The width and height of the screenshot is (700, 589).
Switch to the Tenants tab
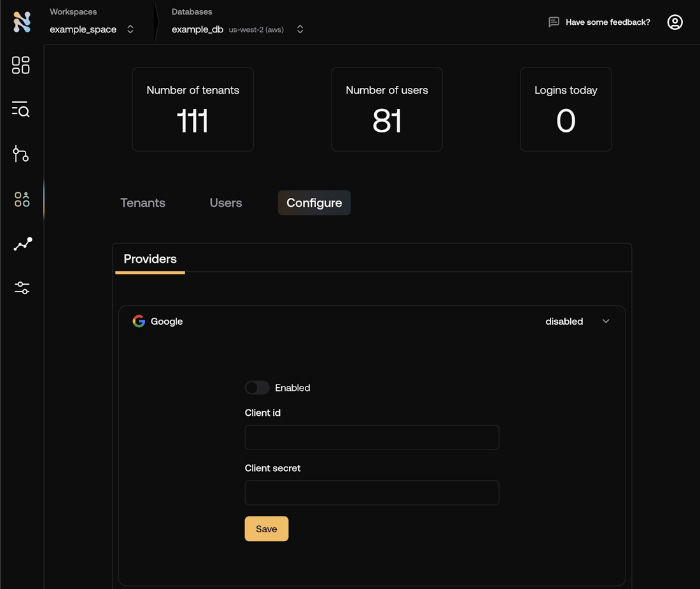(x=143, y=202)
